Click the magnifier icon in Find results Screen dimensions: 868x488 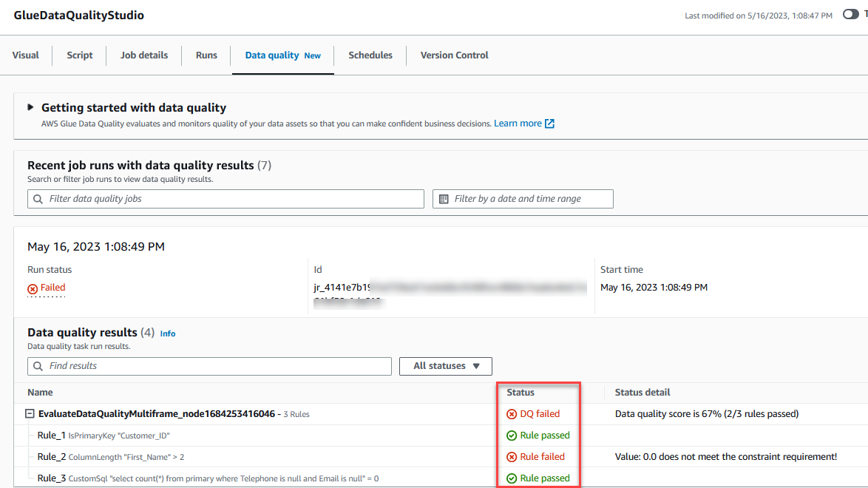[38, 366]
